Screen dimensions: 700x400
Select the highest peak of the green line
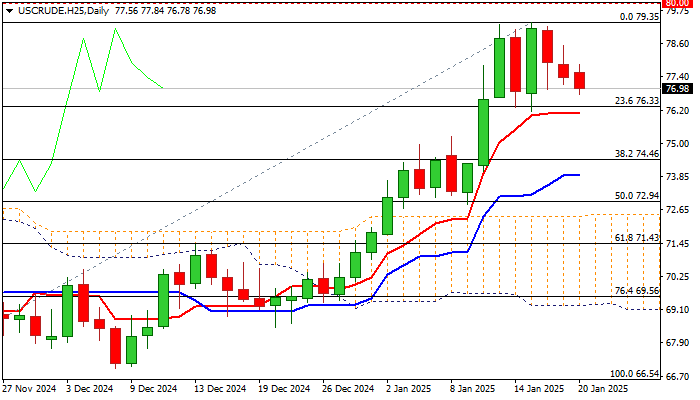pyautogui.click(x=115, y=28)
